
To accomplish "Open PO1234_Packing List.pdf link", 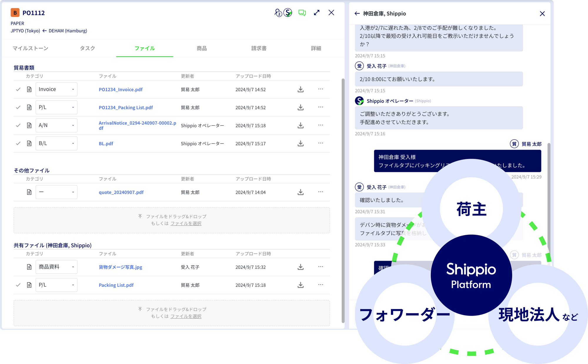I will click(126, 108).
